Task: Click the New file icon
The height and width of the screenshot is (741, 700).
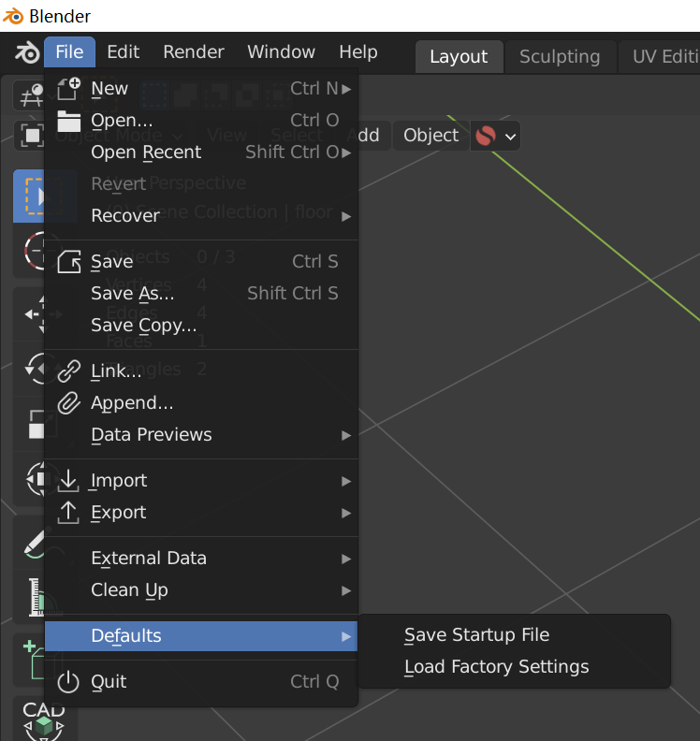Action: [68, 88]
